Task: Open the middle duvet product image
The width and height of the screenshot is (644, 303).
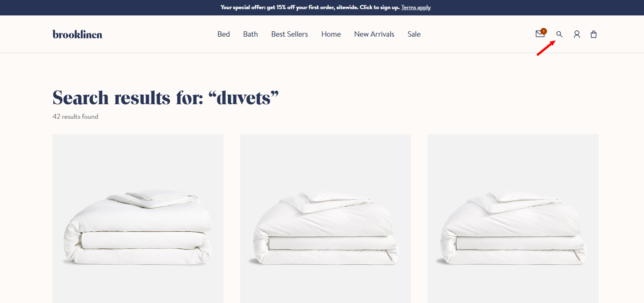Action: pos(326,218)
